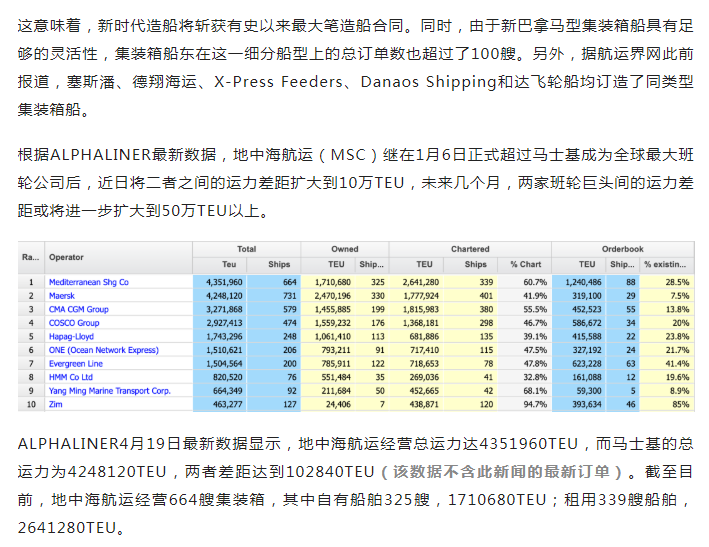This screenshot has height=547, width=709.
Task: Open the Evergreen Line operator link
Action: coord(76,363)
